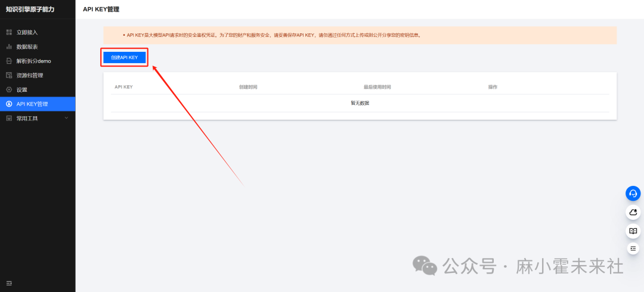
Task: Click the 资源包管理 icon
Action: (x=9, y=75)
